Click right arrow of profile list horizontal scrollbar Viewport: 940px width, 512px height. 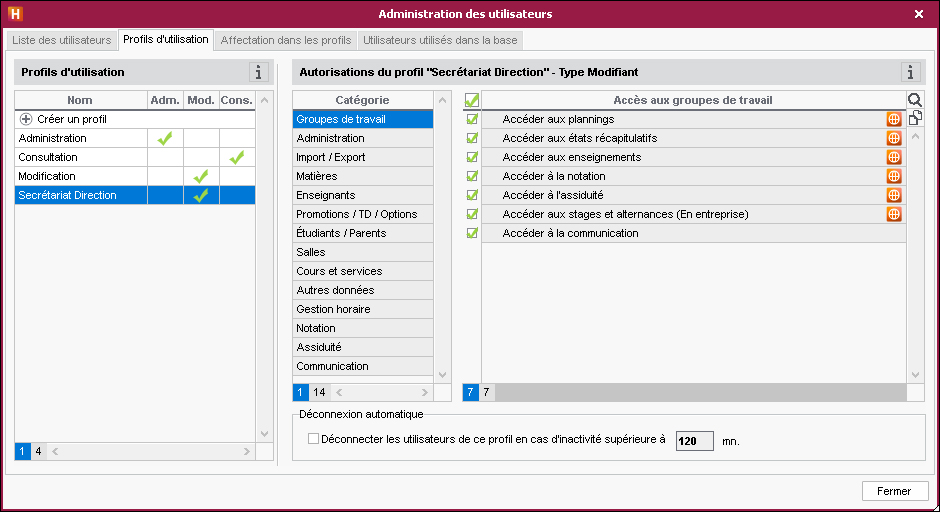[246, 451]
